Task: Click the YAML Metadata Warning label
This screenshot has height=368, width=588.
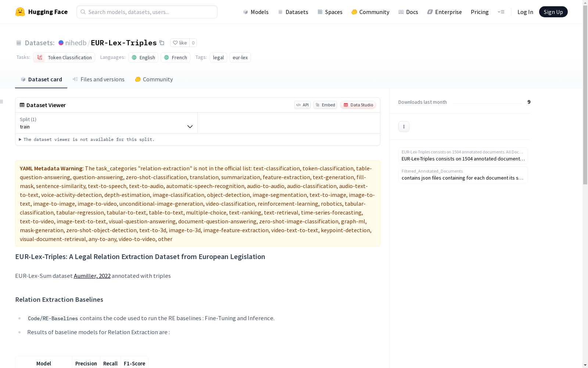Action: pos(52,169)
